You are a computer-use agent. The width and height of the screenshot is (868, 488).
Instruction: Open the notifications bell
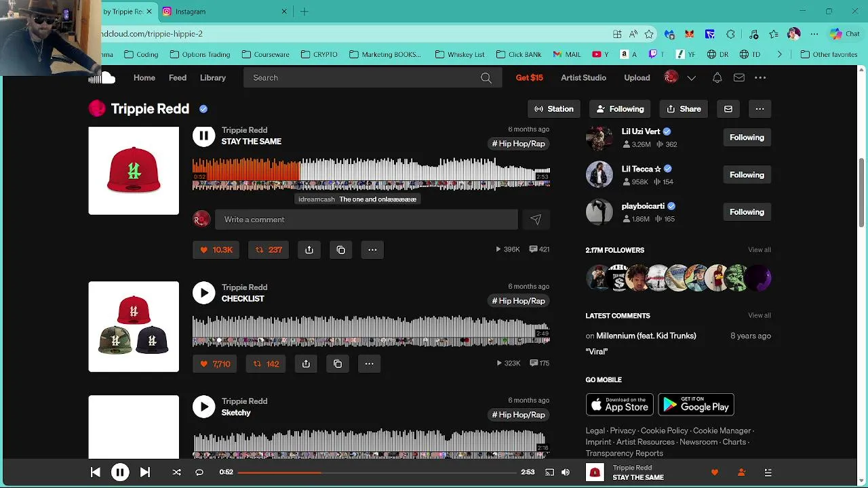[x=717, y=78]
